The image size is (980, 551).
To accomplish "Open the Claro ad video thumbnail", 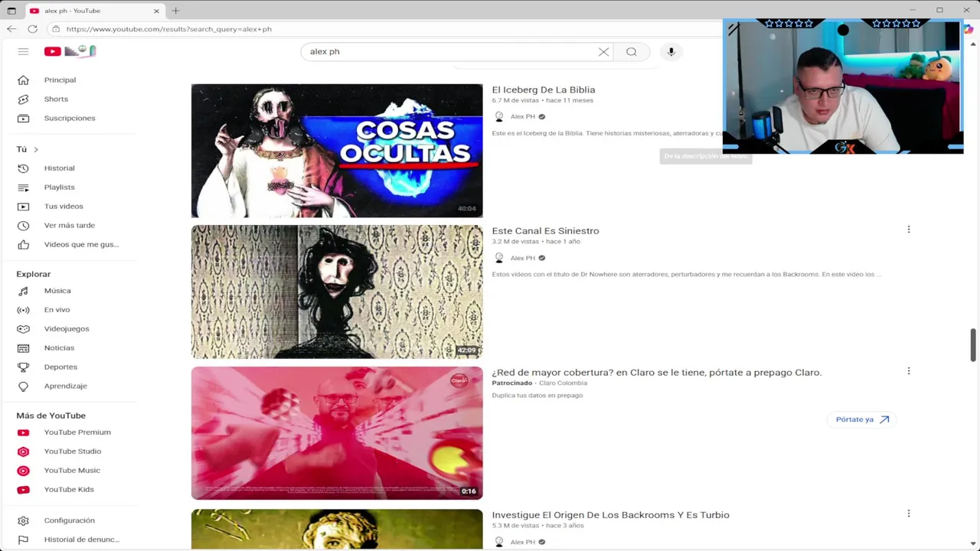I will coord(337,433).
